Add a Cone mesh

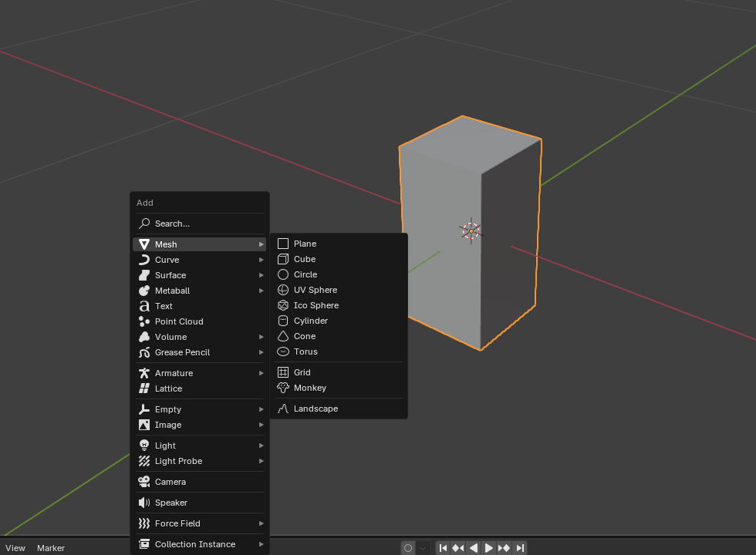[x=339, y=336]
